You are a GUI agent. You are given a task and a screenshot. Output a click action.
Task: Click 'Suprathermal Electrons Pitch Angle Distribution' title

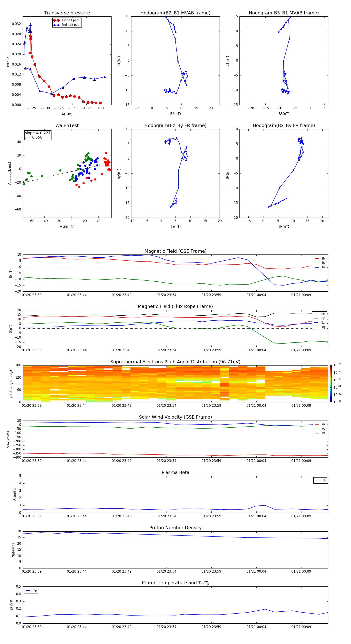[x=175, y=362]
